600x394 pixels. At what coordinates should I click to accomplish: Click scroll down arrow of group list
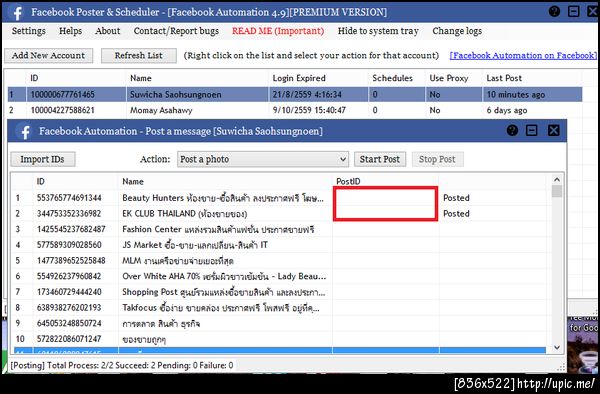(x=557, y=347)
